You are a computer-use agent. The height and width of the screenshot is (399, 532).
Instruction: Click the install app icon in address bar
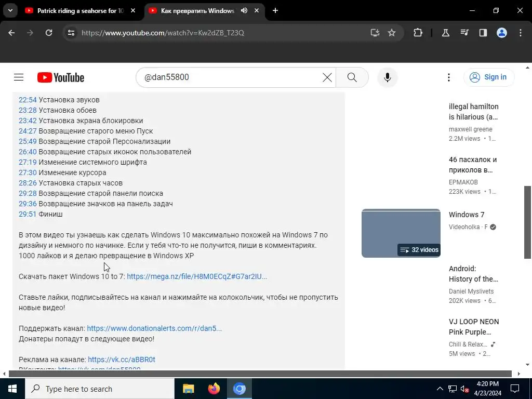pos(375,33)
